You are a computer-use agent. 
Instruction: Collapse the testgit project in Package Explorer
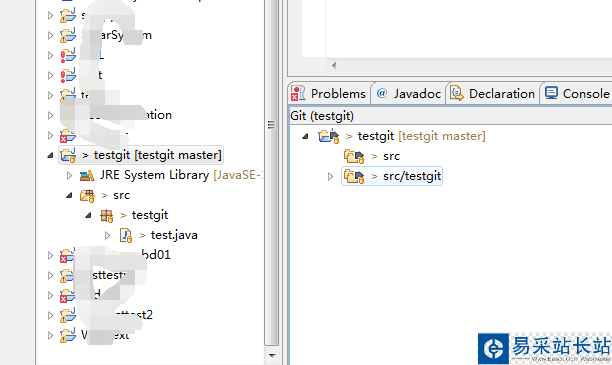click(50, 155)
